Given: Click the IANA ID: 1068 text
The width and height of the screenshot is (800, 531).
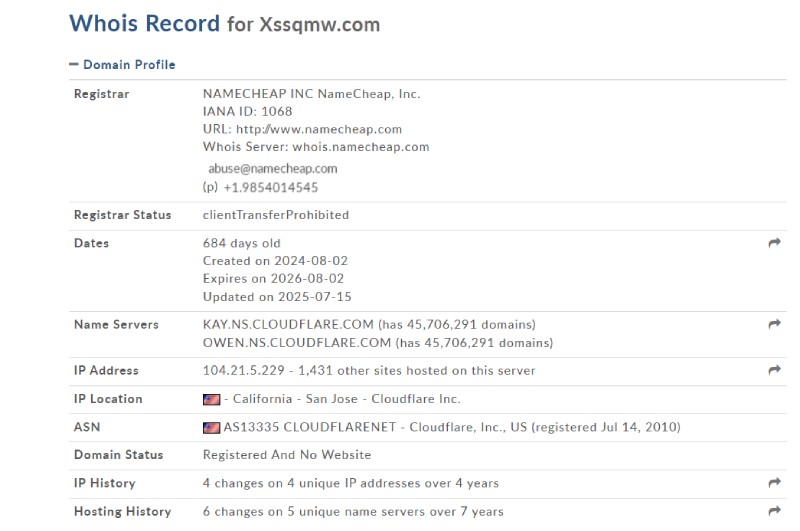Looking at the screenshot, I should [x=247, y=111].
